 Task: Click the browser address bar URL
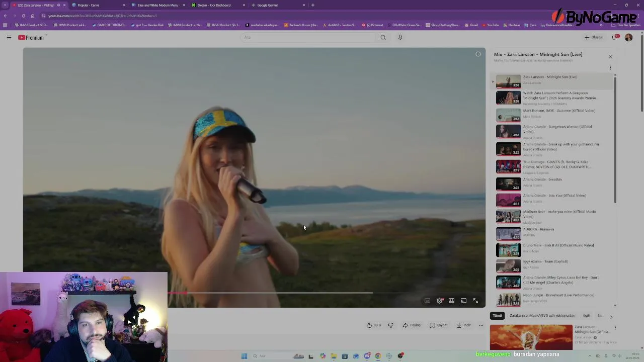click(103, 16)
